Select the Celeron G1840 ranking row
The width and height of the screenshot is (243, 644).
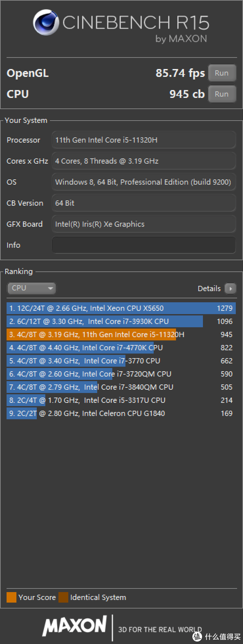tap(121, 413)
